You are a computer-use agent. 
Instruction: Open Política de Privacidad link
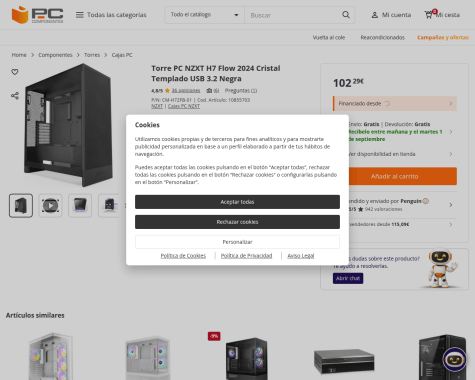pyautogui.click(x=247, y=256)
